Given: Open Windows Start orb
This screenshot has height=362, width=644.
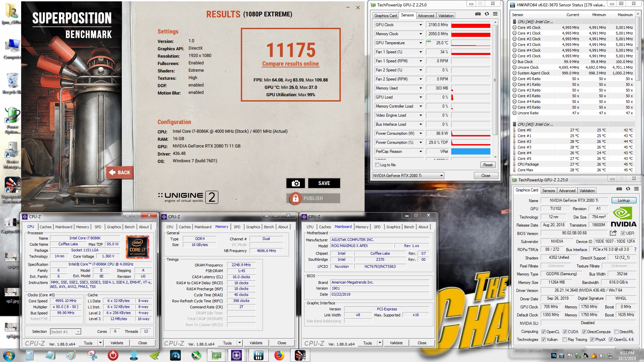Looking at the screenshot, I should pyautogui.click(x=9, y=355).
